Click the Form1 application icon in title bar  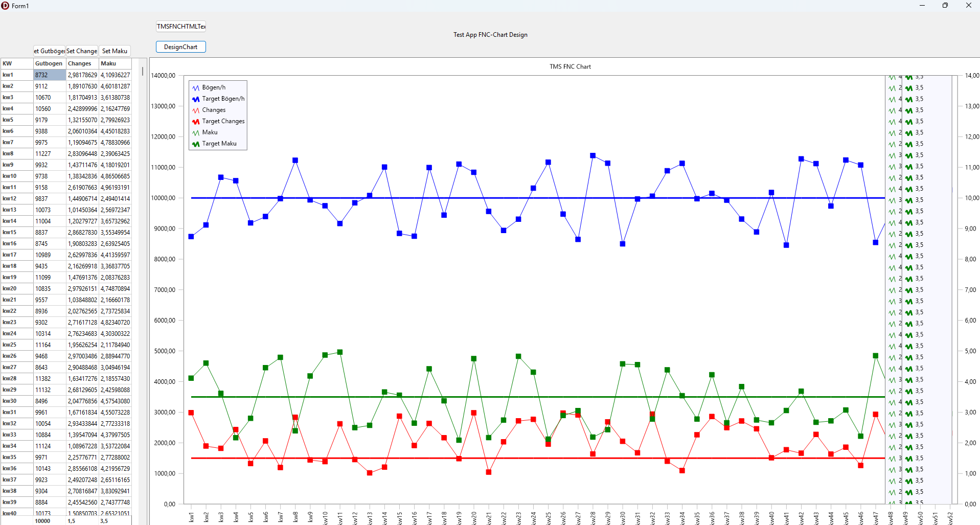[x=5, y=6]
